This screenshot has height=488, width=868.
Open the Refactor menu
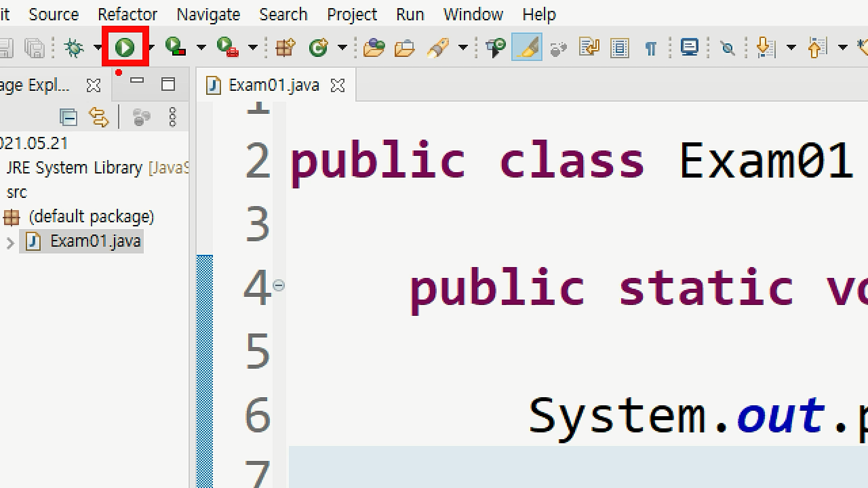127,14
